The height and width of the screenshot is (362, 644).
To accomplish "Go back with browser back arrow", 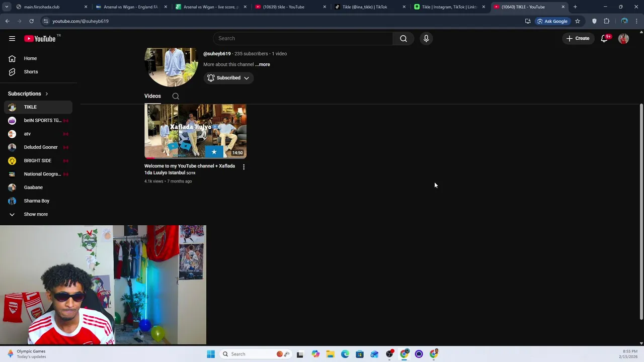I will (8, 21).
